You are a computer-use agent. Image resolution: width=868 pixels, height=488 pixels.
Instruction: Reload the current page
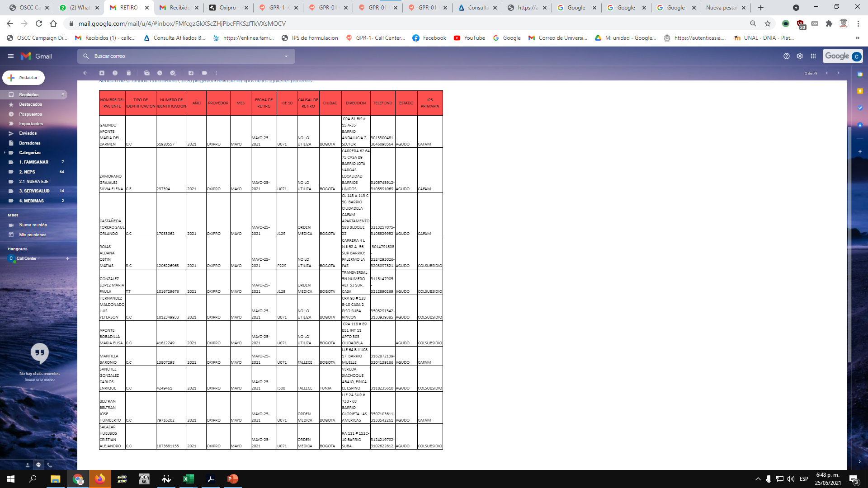coord(39,23)
